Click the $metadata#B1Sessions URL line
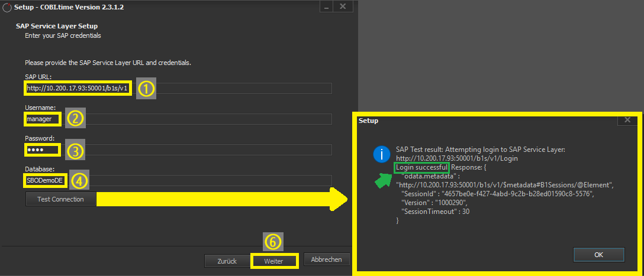Screen dimensions: 644x276 pyautogui.click(x=505, y=185)
